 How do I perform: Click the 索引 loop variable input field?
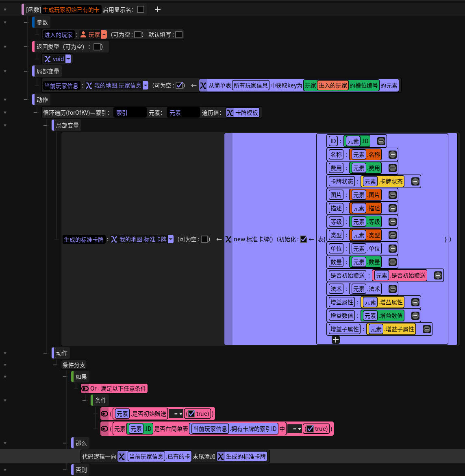[x=130, y=113]
